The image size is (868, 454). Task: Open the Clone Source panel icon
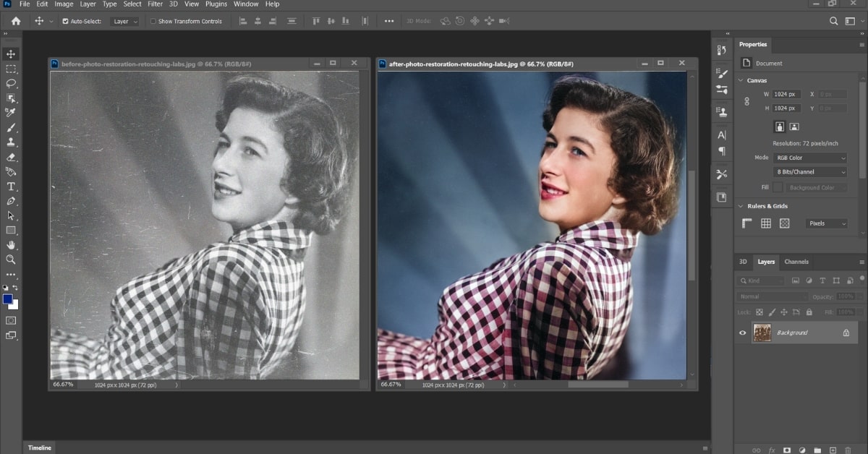pyautogui.click(x=722, y=112)
